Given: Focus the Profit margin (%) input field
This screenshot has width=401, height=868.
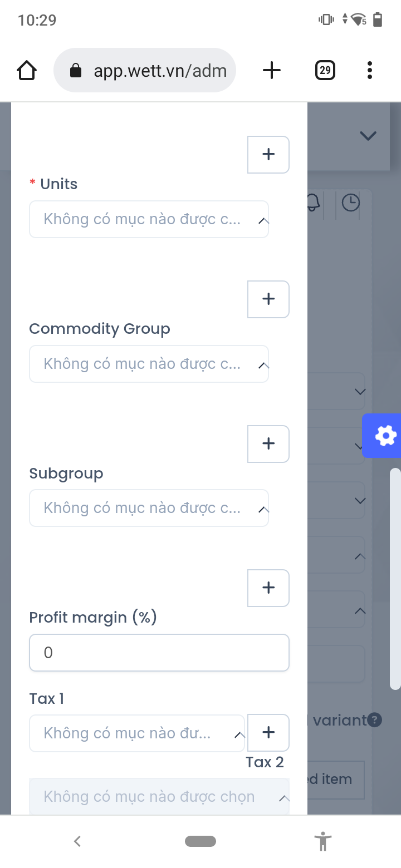Looking at the screenshot, I should (x=159, y=653).
